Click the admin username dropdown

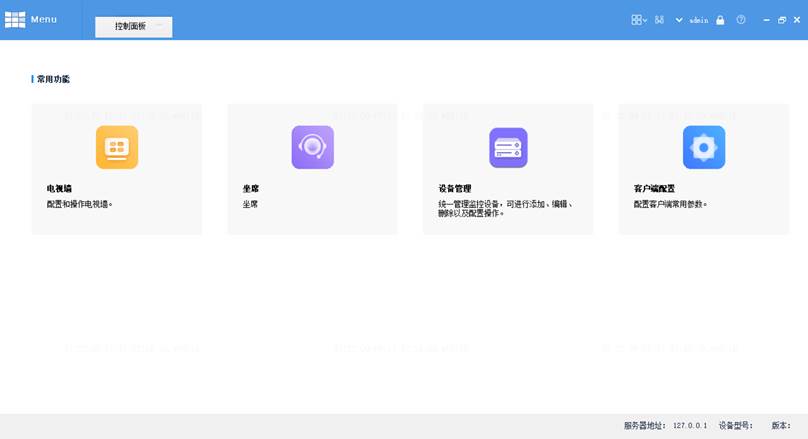click(699, 20)
